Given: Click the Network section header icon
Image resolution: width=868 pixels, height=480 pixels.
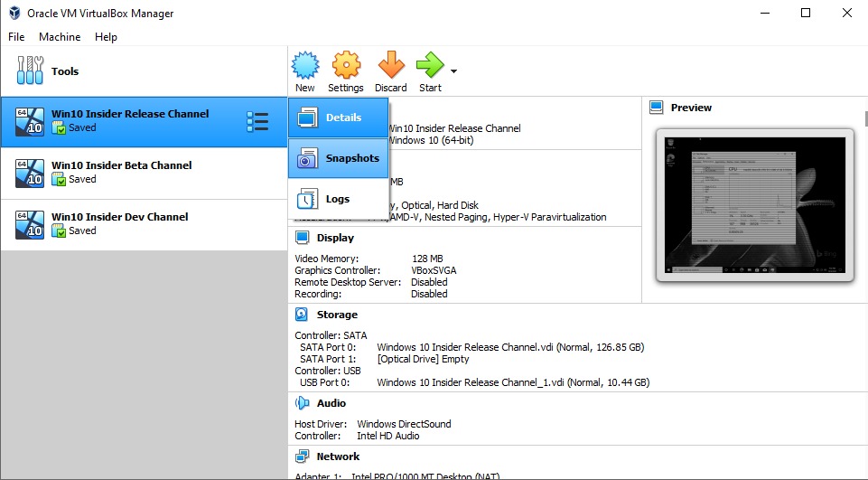Looking at the screenshot, I should (x=303, y=456).
